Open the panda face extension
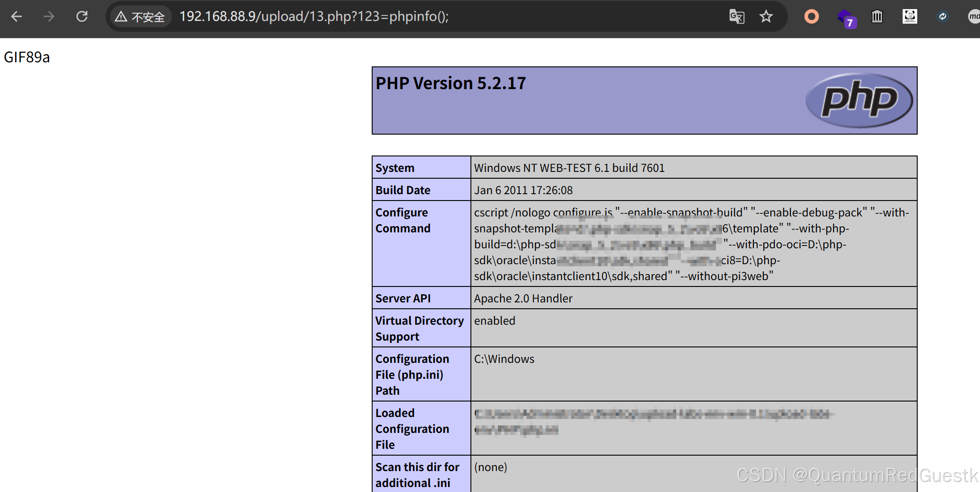The image size is (980, 492). point(909,17)
